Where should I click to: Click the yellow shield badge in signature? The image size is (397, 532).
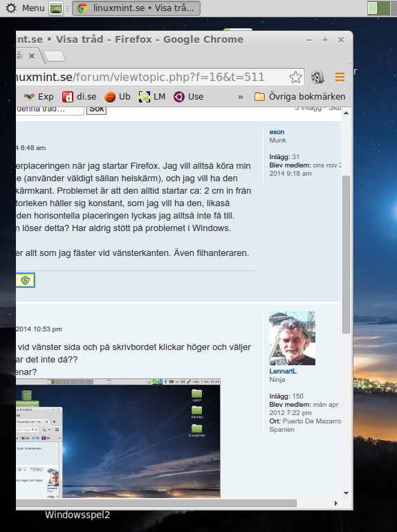pyautogui.click(x=26, y=280)
